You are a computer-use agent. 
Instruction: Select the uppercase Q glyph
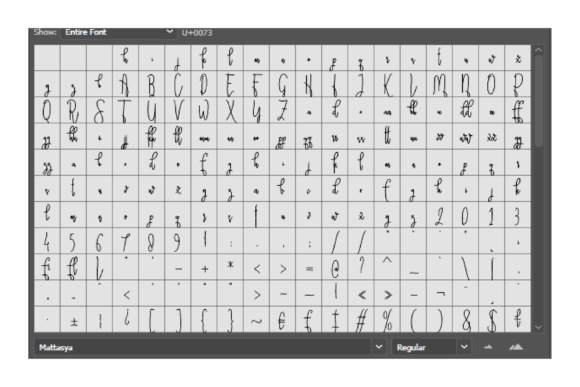point(47,111)
